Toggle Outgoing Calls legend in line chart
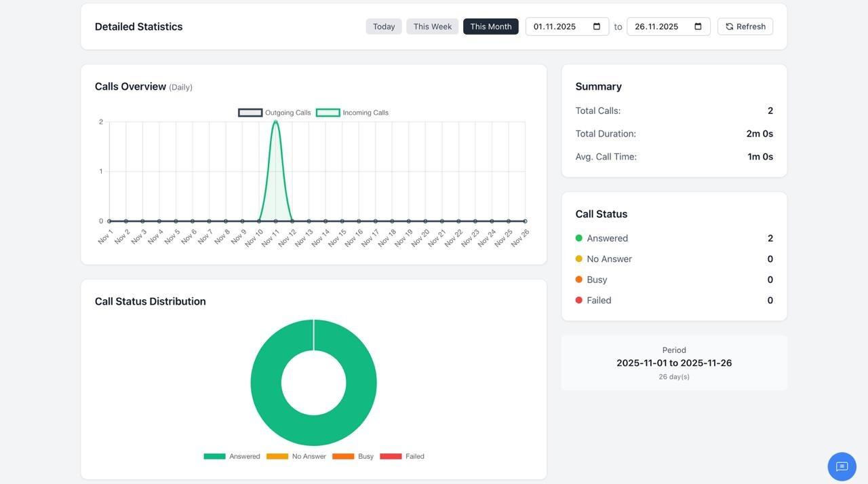The image size is (868, 484). click(x=275, y=113)
